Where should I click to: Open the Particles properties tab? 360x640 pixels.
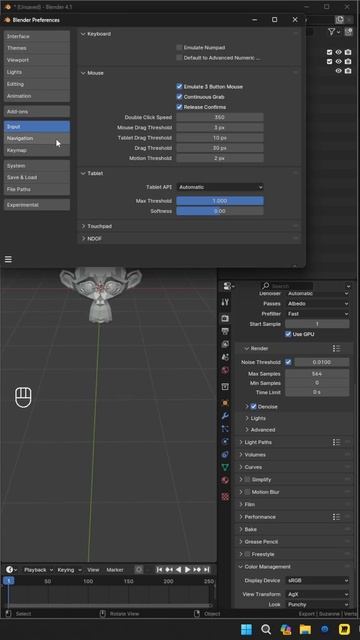coord(225,429)
